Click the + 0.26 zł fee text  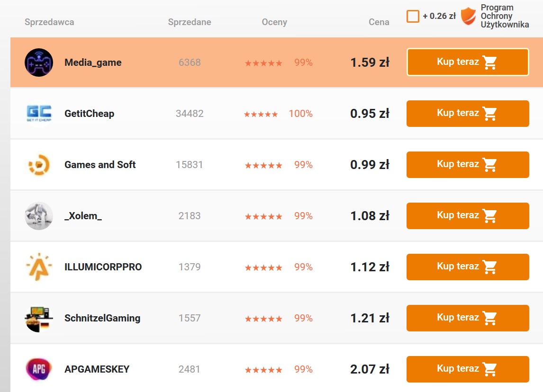coord(439,16)
